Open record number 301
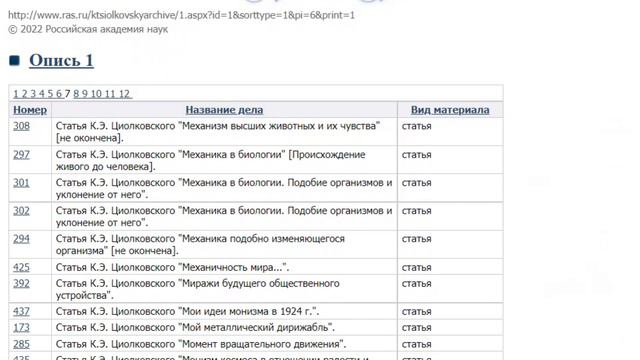Screen dimensions: 640x360 [x=21, y=182]
